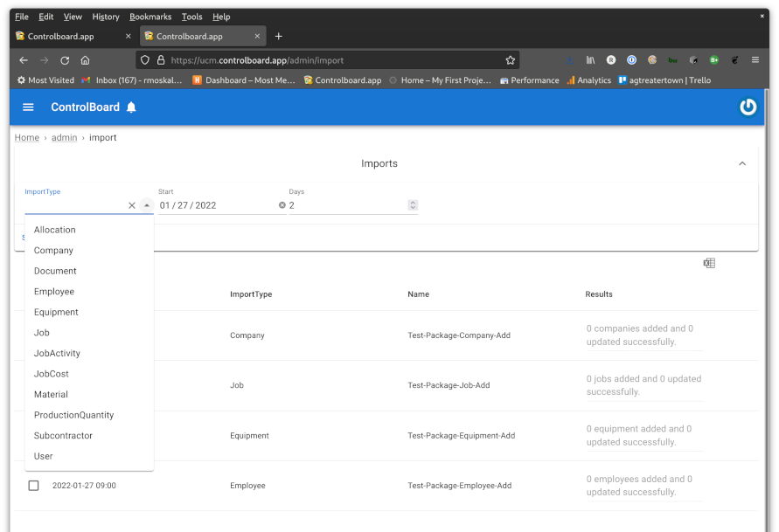This screenshot has width=779, height=532.
Task: Export the imports table to Excel
Action: (708, 262)
